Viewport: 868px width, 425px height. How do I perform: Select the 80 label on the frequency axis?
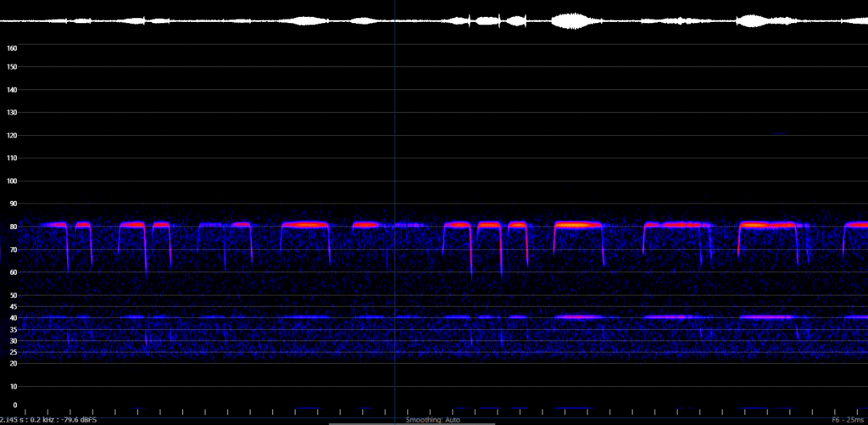[x=12, y=226]
